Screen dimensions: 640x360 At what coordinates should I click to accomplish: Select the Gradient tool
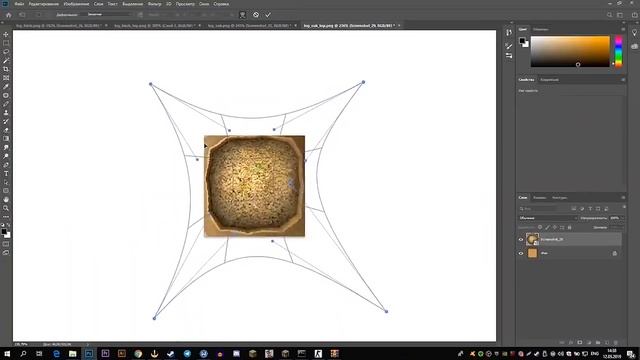(6, 139)
